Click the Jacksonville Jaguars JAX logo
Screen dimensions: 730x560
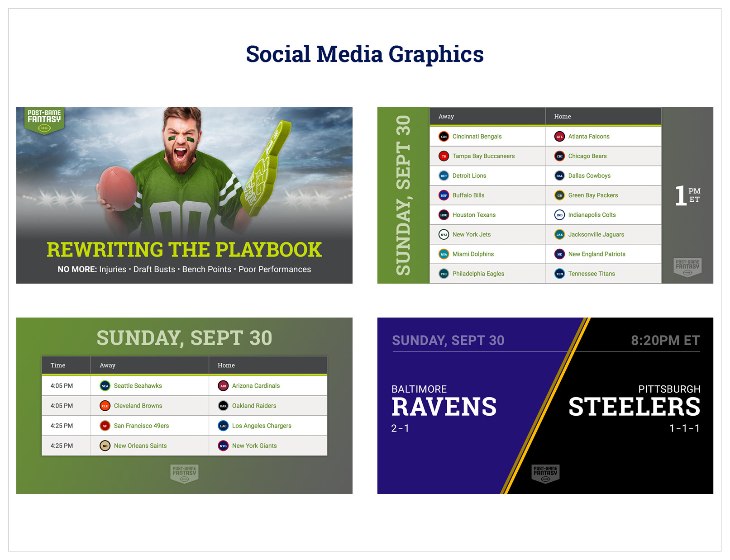pos(559,234)
